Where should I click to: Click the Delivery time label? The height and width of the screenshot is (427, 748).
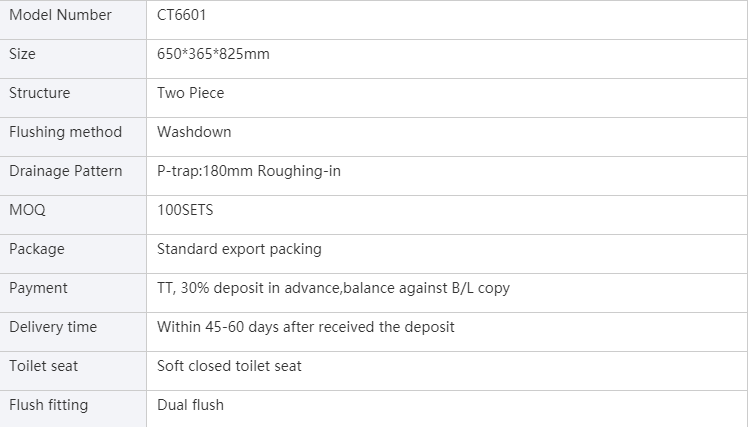[x=53, y=327]
